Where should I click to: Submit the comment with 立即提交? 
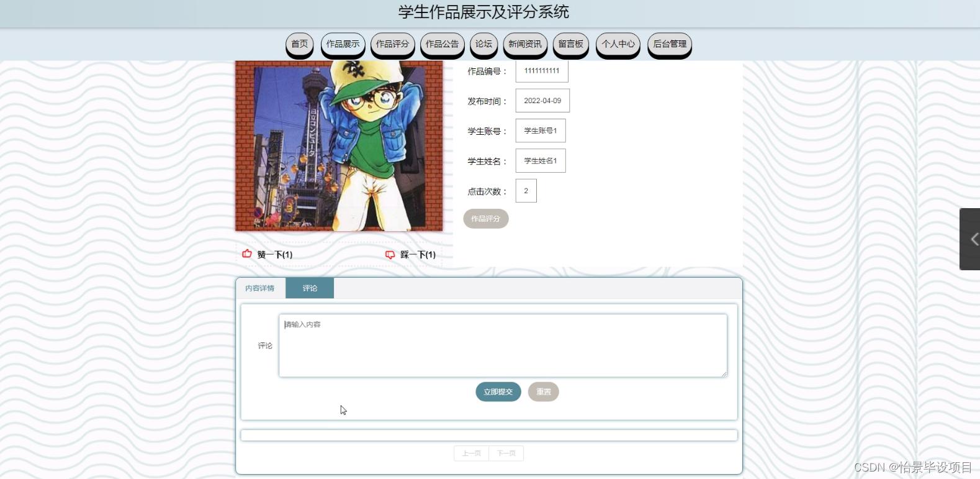(498, 392)
